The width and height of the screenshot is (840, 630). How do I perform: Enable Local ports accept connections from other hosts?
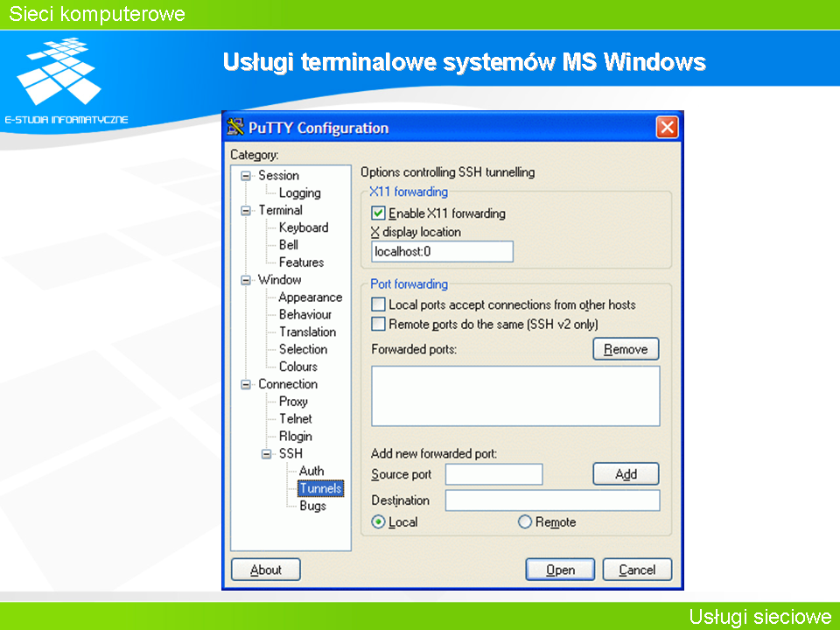click(x=378, y=304)
